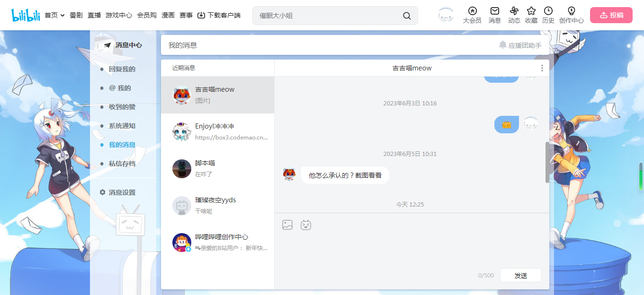Screen dimensions: 644x295
Task: Click the 应援团助手 bell link
Action: (x=520, y=45)
